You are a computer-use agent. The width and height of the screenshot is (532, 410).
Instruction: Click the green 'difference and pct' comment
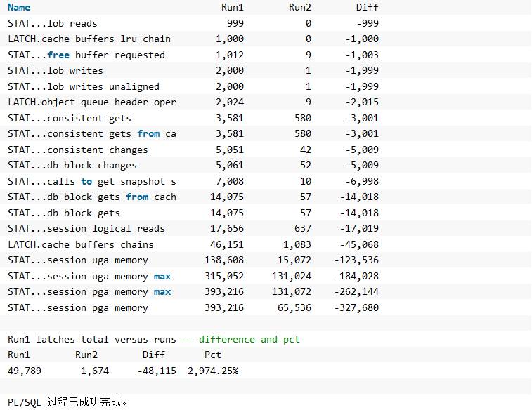coord(249,340)
